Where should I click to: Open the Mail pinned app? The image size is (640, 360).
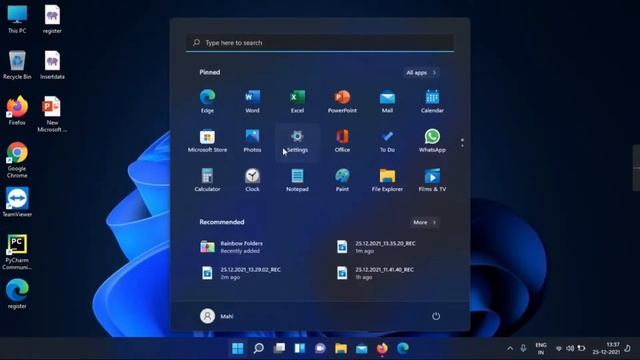tap(387, 101)
